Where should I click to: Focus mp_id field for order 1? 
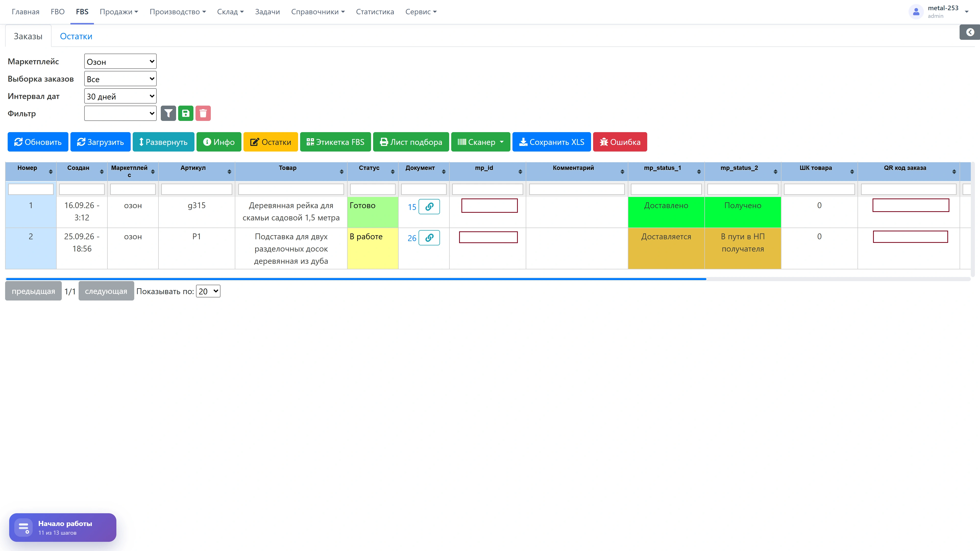tap(489, 206)
